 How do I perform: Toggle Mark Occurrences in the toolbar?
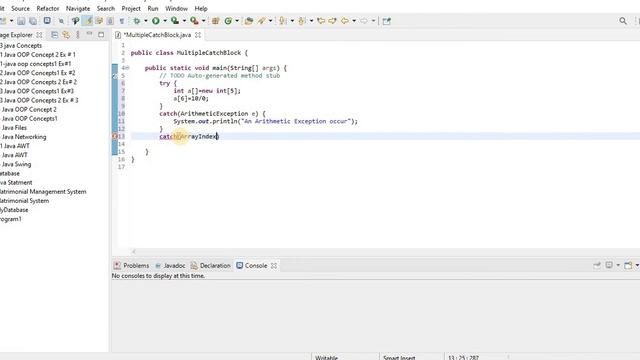coord(87,21)
